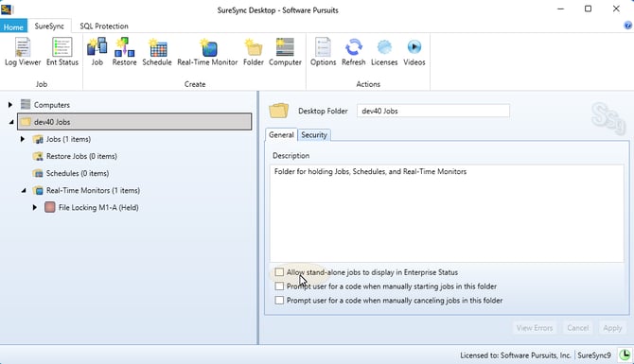The image size is (634, 364).
Task: Click 'Licensed to: Software Pursuits, Inc.' status text
Action: (x=516, y=355)
